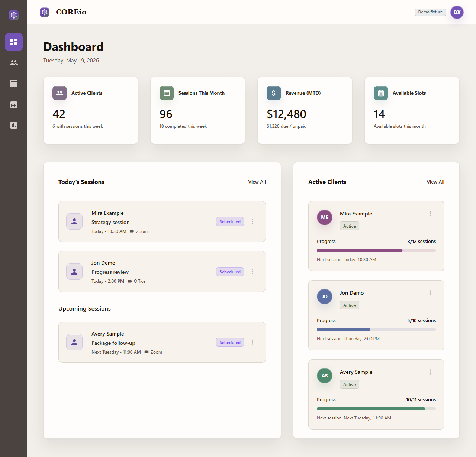Open more options on Mira Example client card

[430, 214]
